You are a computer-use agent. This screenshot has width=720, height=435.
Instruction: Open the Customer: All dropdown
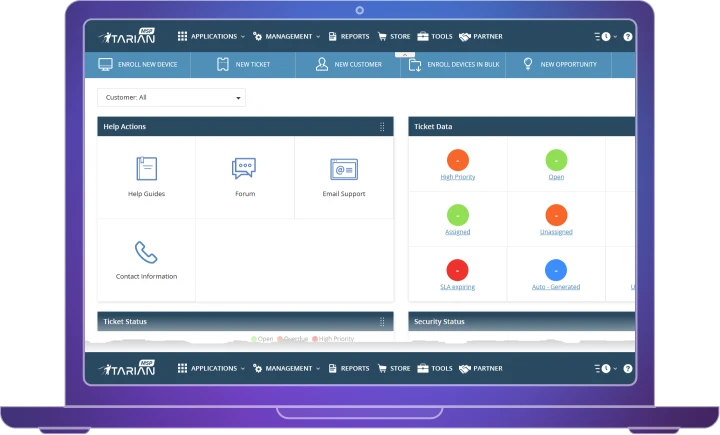pos(171,97)
